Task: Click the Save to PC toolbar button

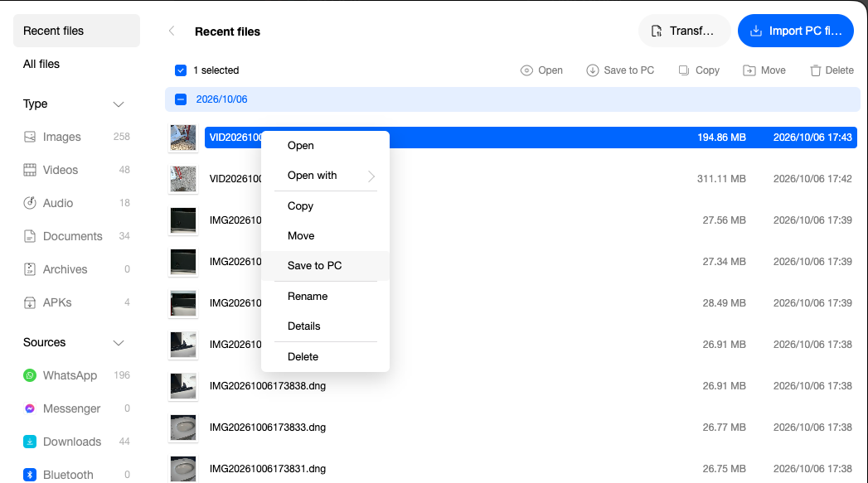Action: click(x=620, y=70)
